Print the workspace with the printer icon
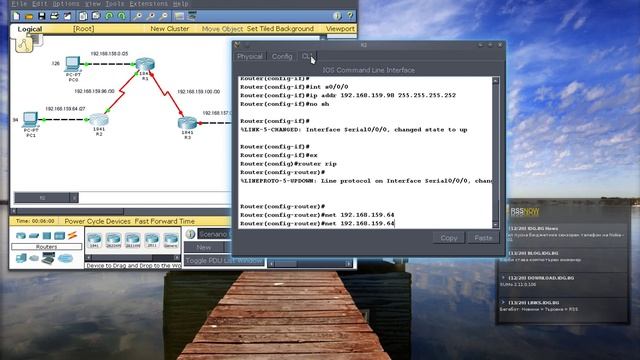This screenshot has height=360, width=640. tap(54, 16)
